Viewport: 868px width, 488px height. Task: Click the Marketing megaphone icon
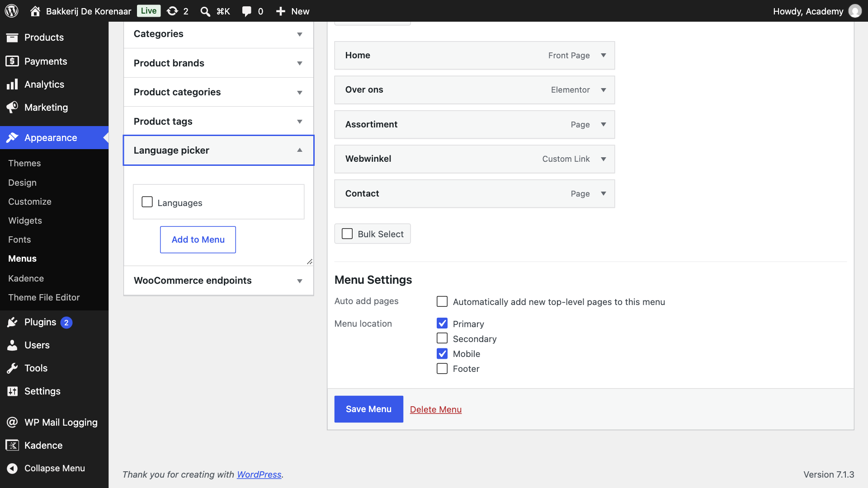(x=12, y=107)
